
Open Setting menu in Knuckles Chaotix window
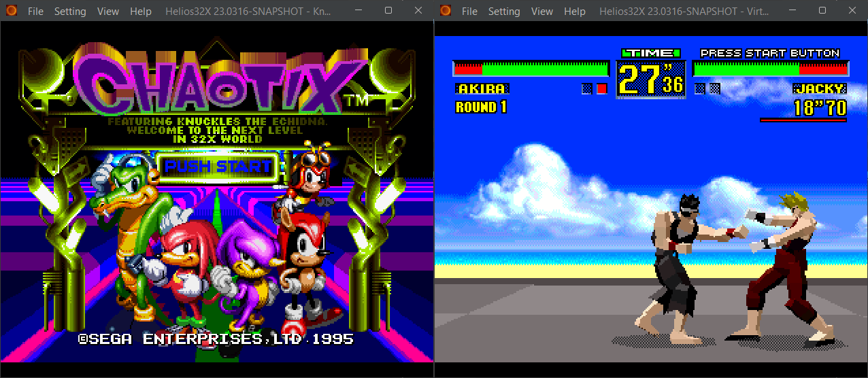70,12
